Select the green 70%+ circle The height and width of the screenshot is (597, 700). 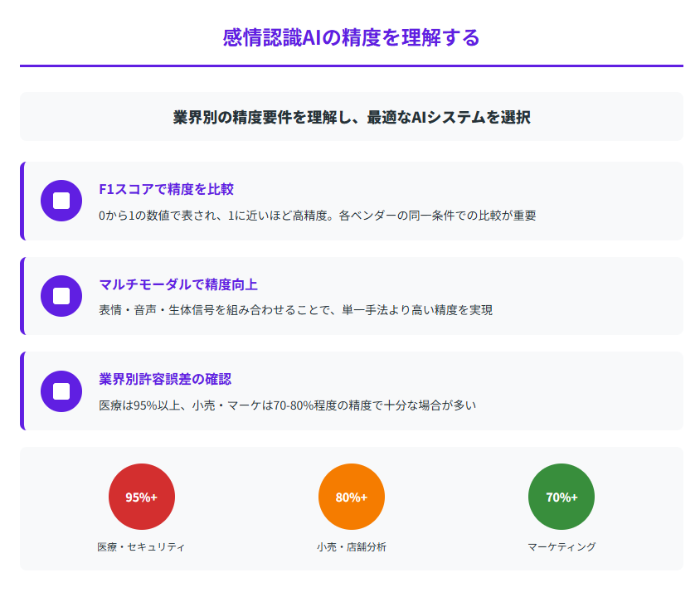pos(561,497)
